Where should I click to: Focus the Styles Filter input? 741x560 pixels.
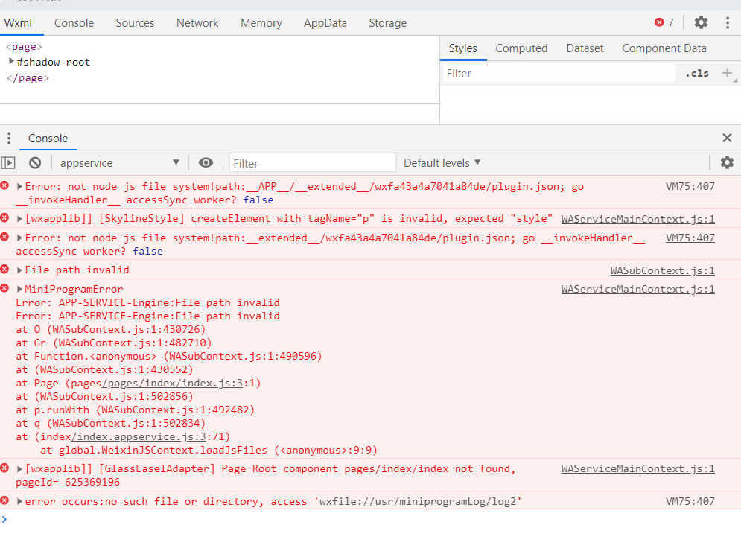[x=559, y=73]
